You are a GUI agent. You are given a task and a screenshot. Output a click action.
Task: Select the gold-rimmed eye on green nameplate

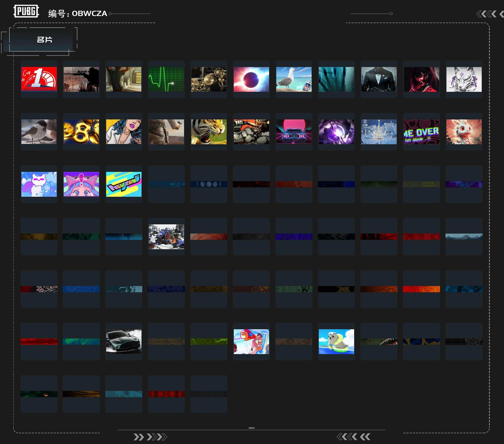[x=39, y=394]
